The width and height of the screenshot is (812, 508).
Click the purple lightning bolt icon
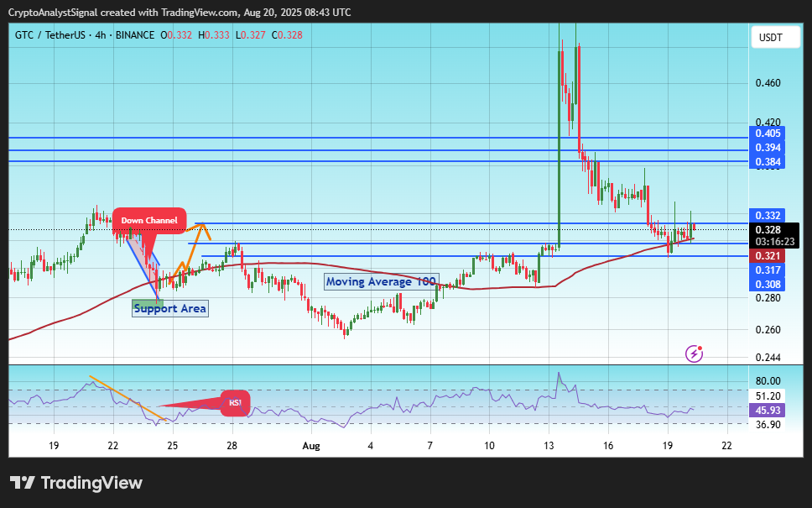coord(694,354)
